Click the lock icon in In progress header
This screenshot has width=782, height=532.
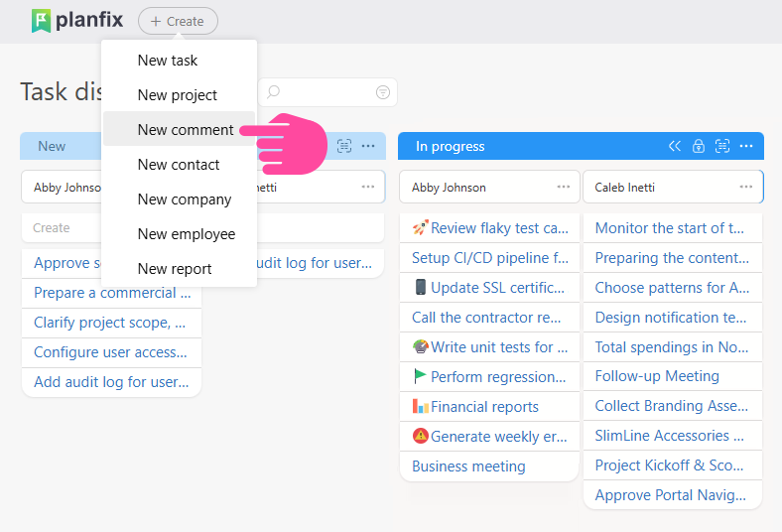(699, 146)
